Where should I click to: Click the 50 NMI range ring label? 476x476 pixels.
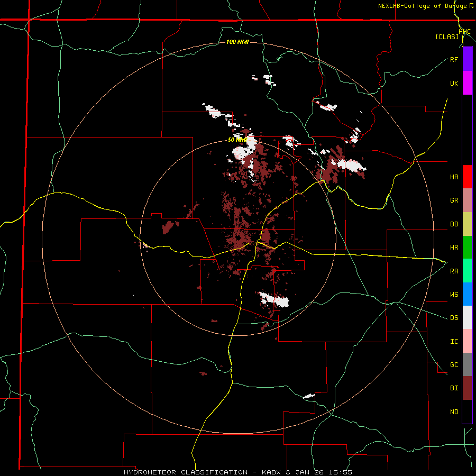(237, 140)
